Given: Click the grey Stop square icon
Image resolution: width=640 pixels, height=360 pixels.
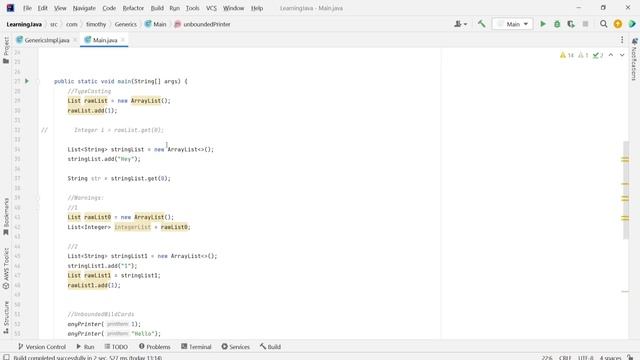Looking at the screenshot, I should point(585,24).
